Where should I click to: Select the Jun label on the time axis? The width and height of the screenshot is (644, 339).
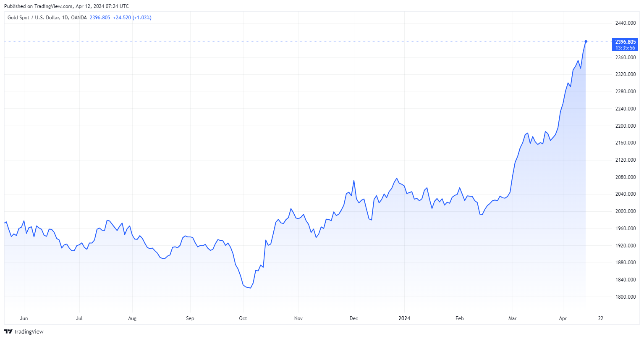[x=24, y=318]
